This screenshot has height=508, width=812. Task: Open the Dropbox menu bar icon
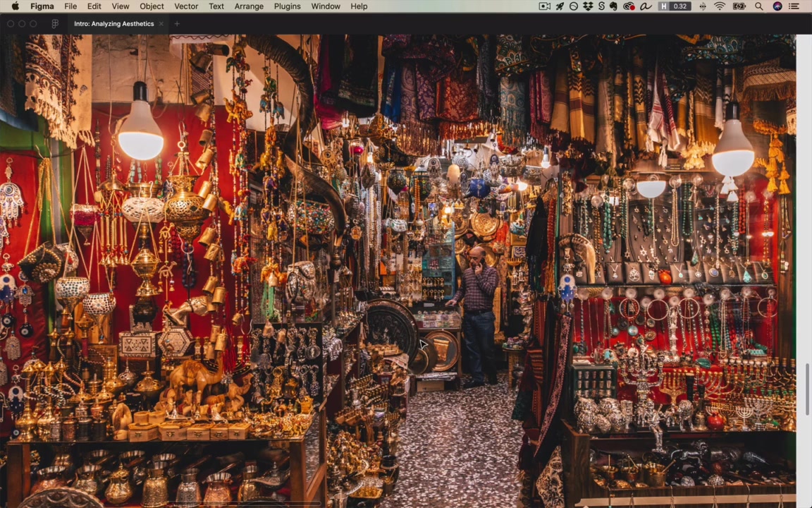point(588,6)
